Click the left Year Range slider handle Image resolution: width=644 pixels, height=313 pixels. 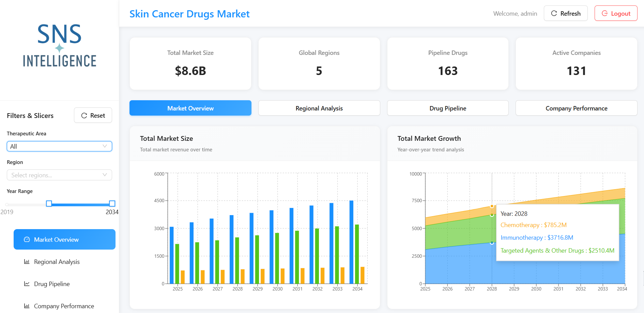pyautogui.click(x=49, y=204)
